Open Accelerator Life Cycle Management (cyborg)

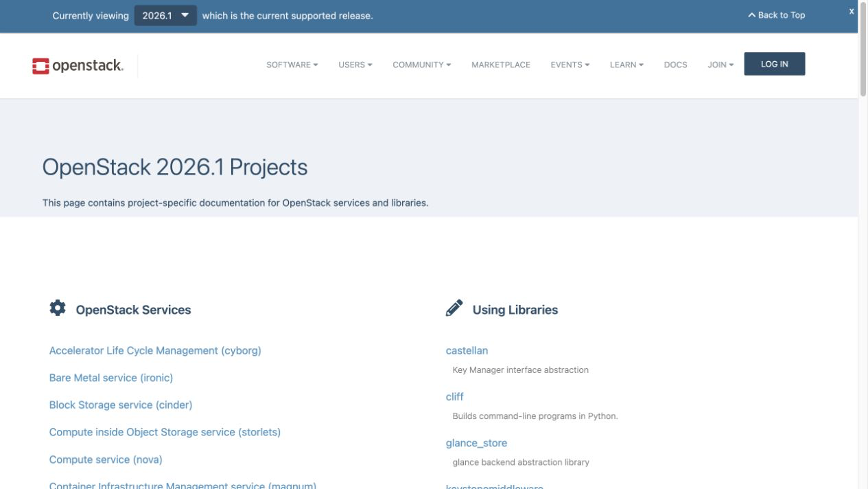click(x=155, y=350)
